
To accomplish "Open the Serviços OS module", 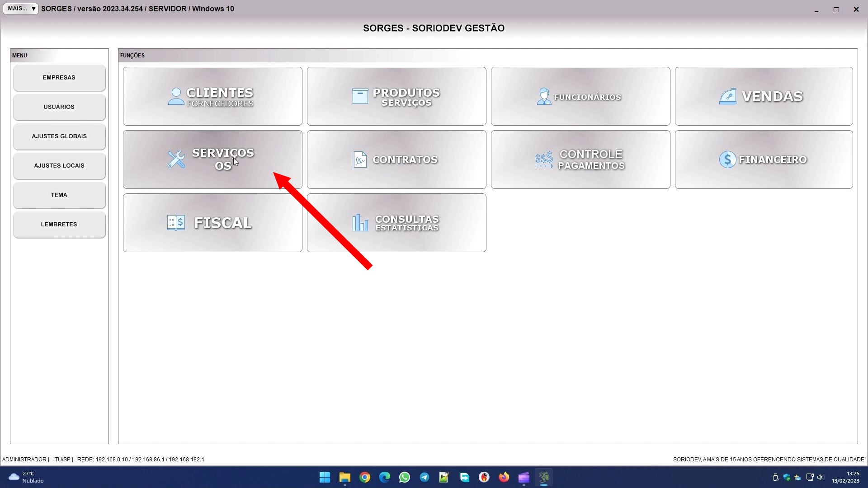I will 212,160.
